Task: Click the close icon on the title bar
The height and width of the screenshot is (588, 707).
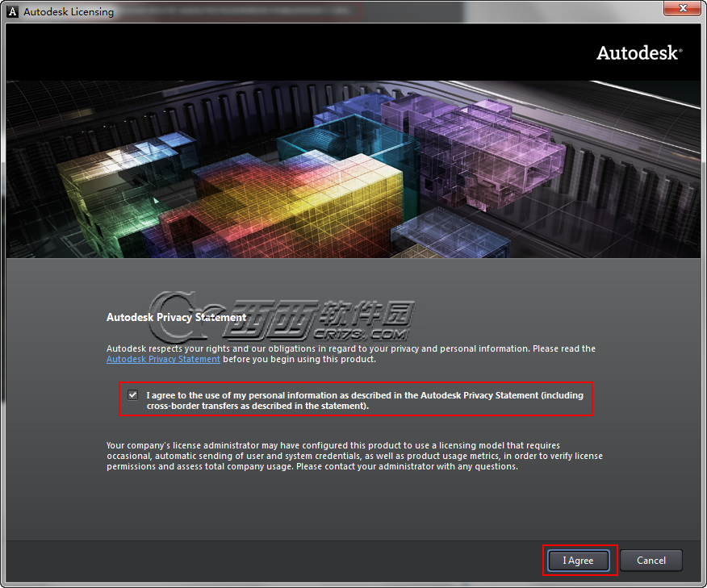Action: point(682,8)
